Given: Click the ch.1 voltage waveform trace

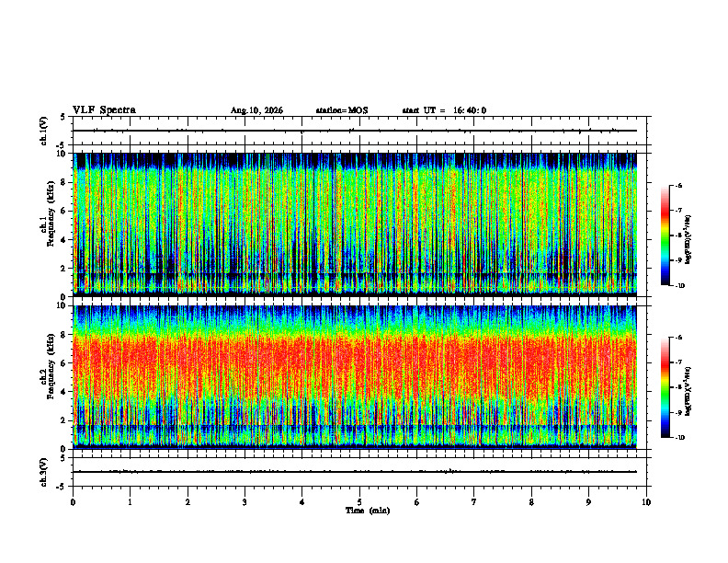Looking at the screenshot, I should 355,131.
